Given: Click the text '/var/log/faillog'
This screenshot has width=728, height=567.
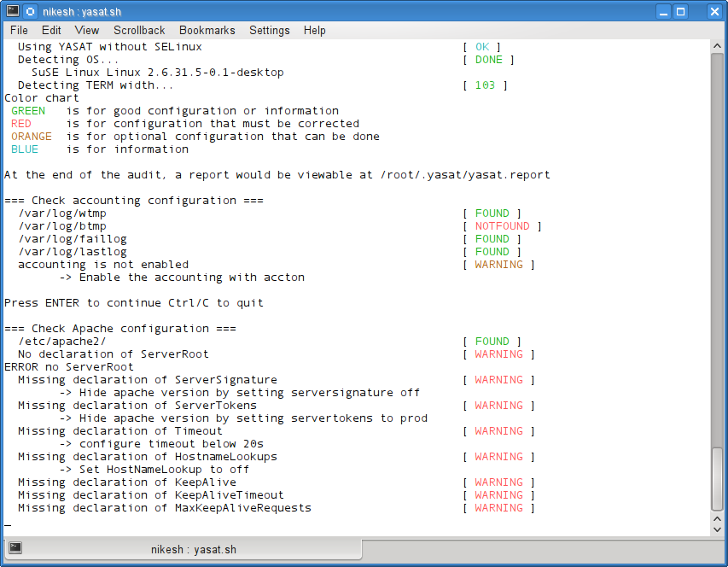Looking at the screenshot, I should pyautogui.click(x=73, y=239).
